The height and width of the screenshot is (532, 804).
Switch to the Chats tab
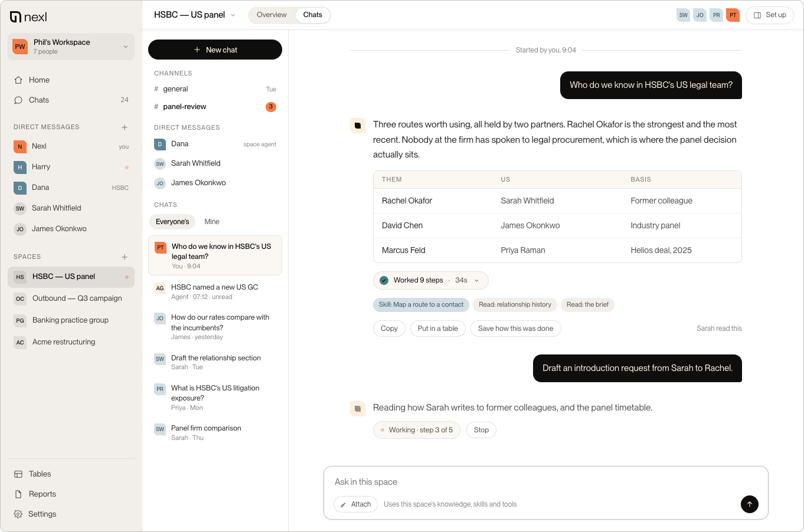click(x=313, y=15)
